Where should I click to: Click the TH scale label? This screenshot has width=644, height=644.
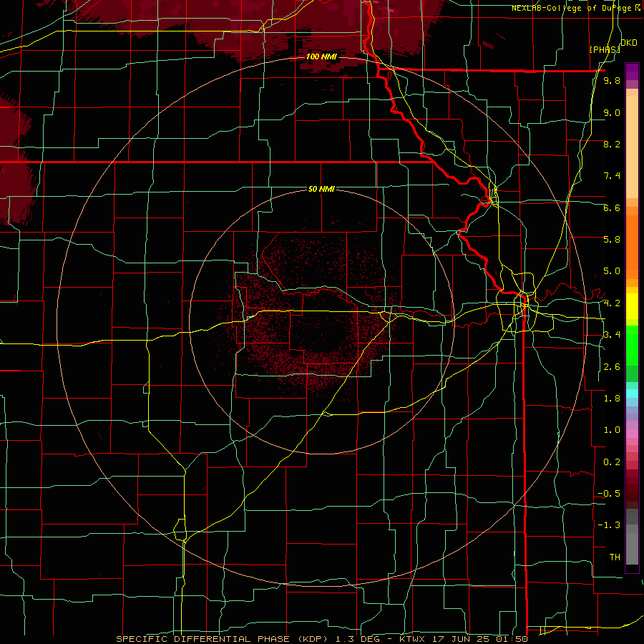click(615, 557)
